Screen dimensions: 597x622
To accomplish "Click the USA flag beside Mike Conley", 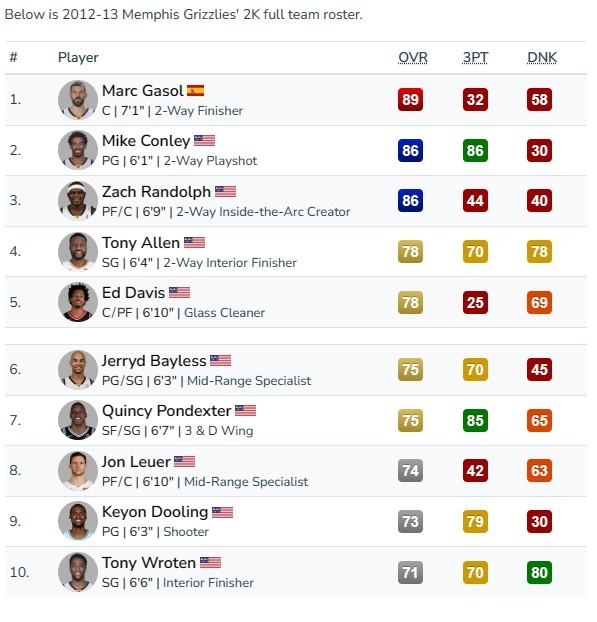I will pos(204,141).
